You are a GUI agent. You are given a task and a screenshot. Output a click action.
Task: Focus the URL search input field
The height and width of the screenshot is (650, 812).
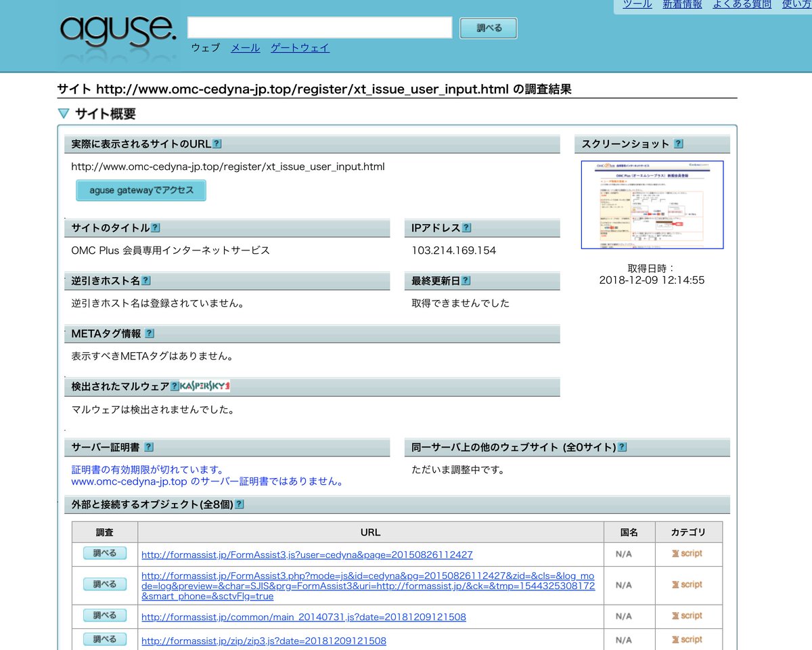click(x=319, y=28)
